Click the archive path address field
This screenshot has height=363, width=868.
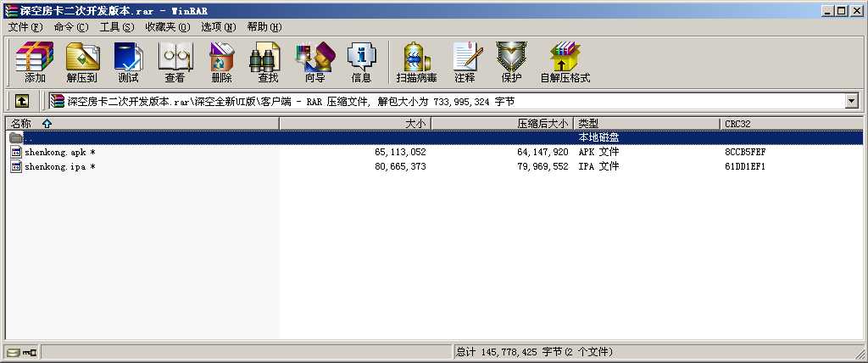point(454,101)
